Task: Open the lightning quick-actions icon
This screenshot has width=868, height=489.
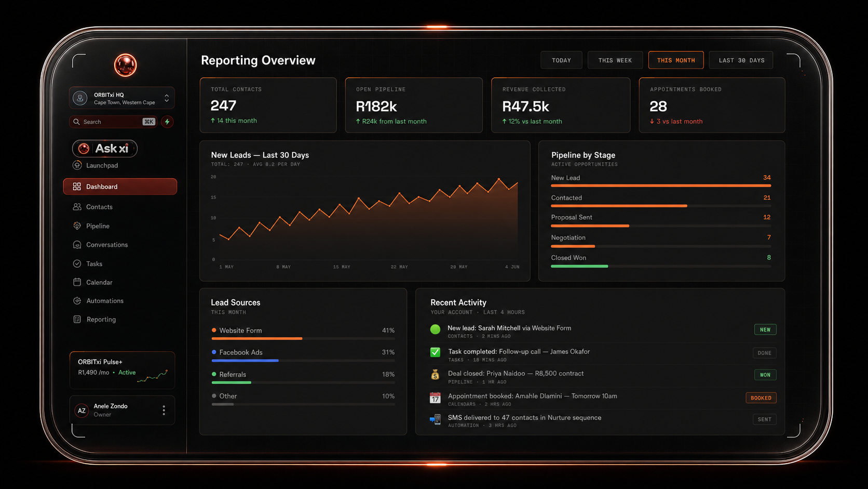Action: (x=167, y=122)
